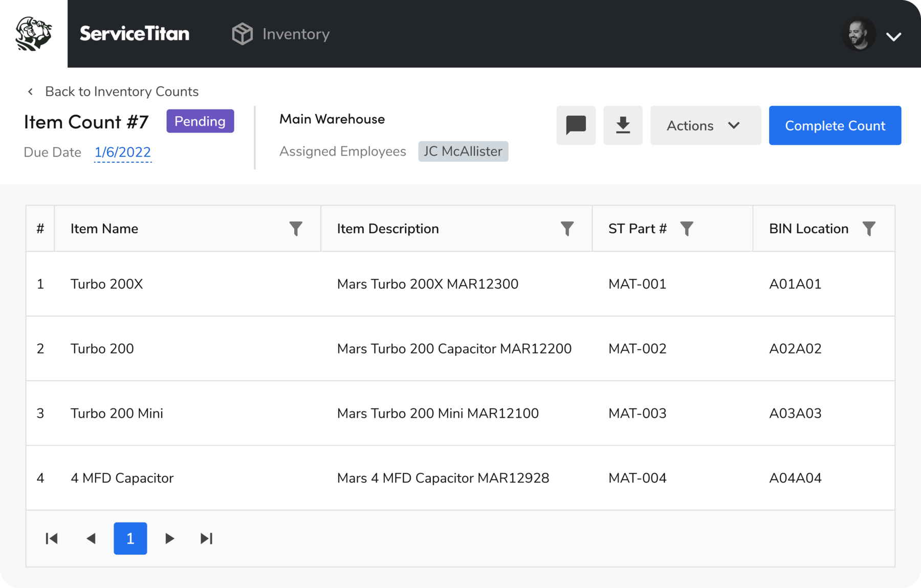Click the Pending status badge
This screenshot has width=921, height=588.
(200, 121)
